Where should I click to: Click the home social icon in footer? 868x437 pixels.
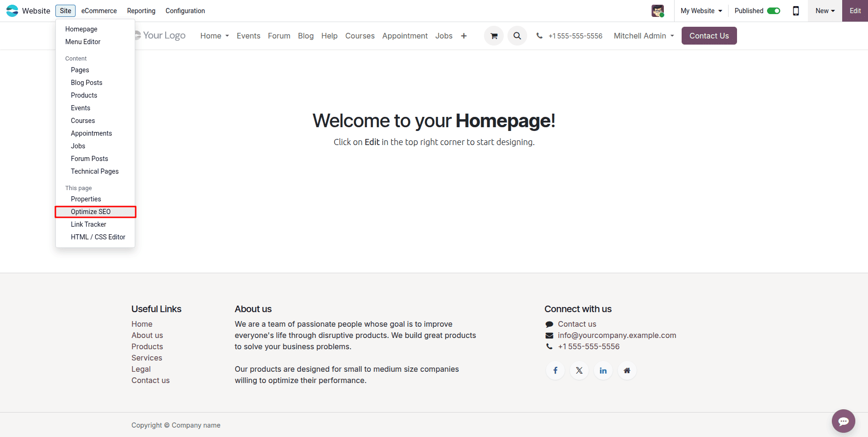[627, 370]
